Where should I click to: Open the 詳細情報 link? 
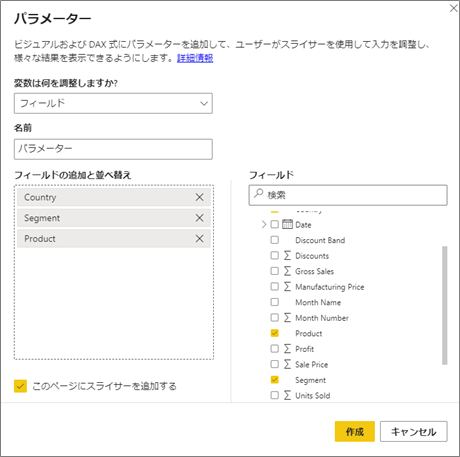pyautogui.click(x=195, y=58)
